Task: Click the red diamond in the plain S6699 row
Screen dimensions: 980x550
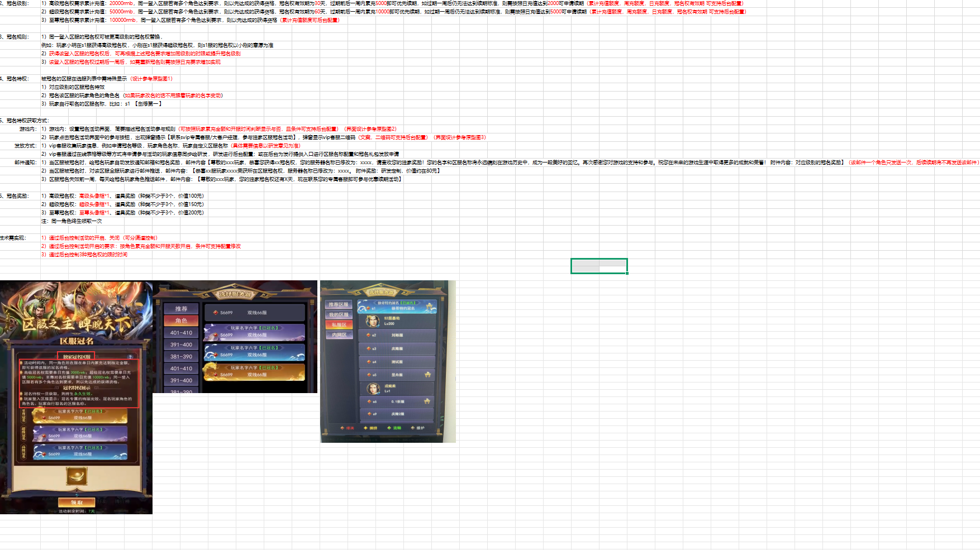Action: pyautogui.click(x=216, y=313)
